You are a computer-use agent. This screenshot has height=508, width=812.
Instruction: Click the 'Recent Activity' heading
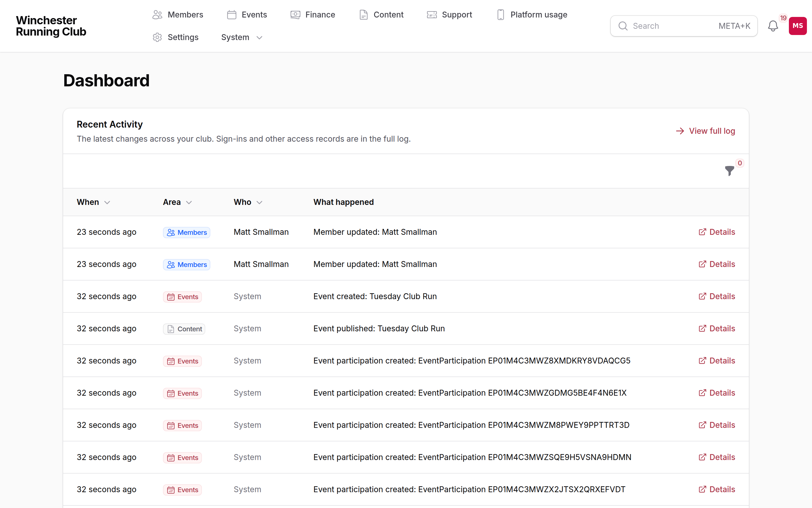[x=110, y=125]
